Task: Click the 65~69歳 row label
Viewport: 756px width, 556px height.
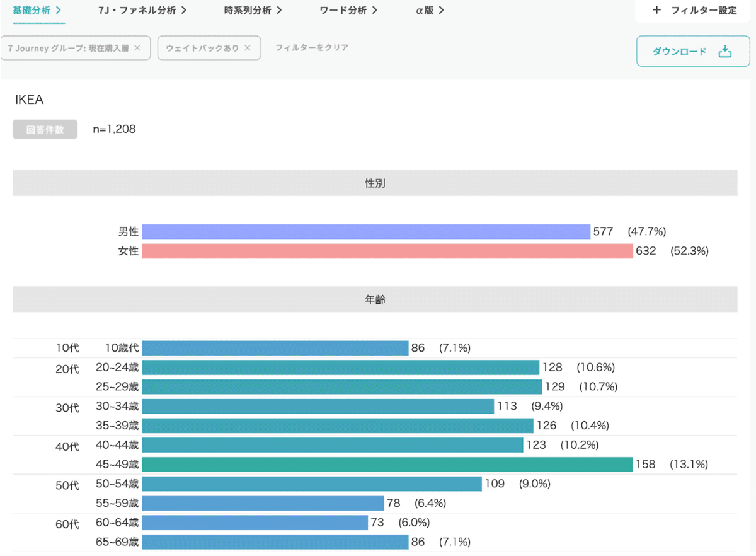Action: point(117,542)
